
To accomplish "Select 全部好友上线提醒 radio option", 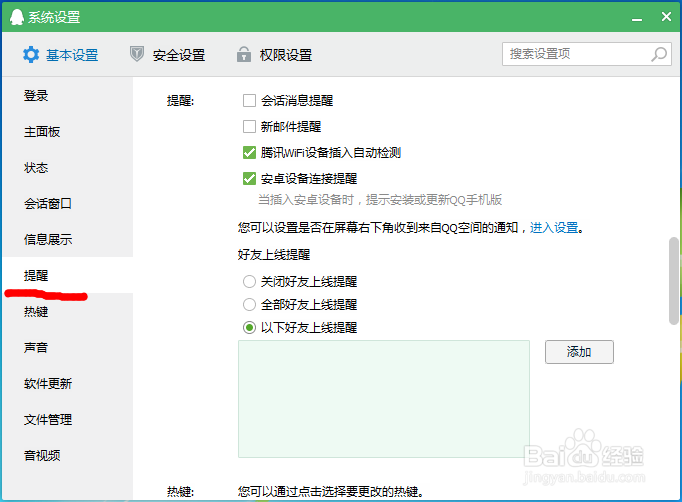I will (249, 305).
